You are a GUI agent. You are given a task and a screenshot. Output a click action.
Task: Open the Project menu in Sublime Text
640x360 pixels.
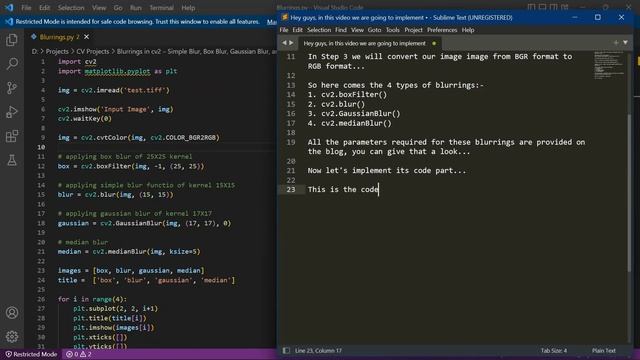pos(413,30)
